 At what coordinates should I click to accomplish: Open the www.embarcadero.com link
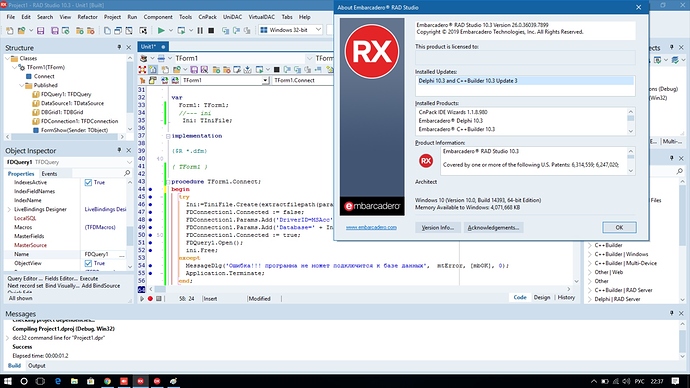371,227
